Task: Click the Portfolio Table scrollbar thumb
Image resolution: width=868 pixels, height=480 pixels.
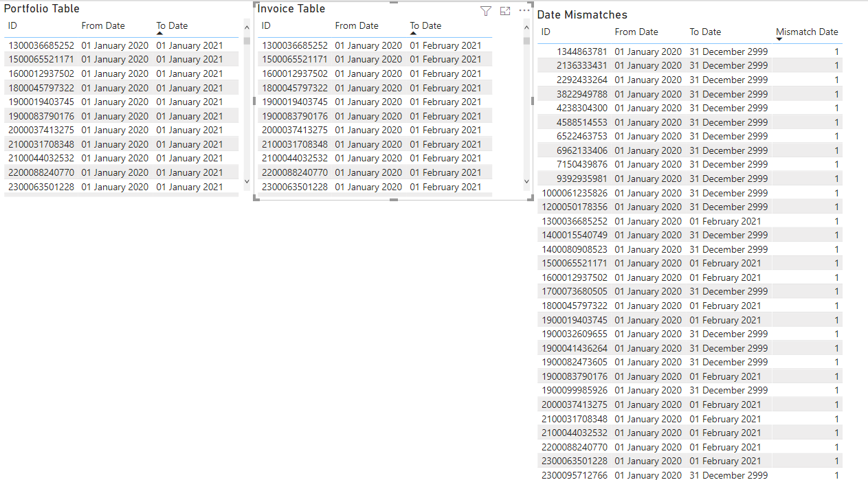Action: pyautogui.click(x=247, y=41)
